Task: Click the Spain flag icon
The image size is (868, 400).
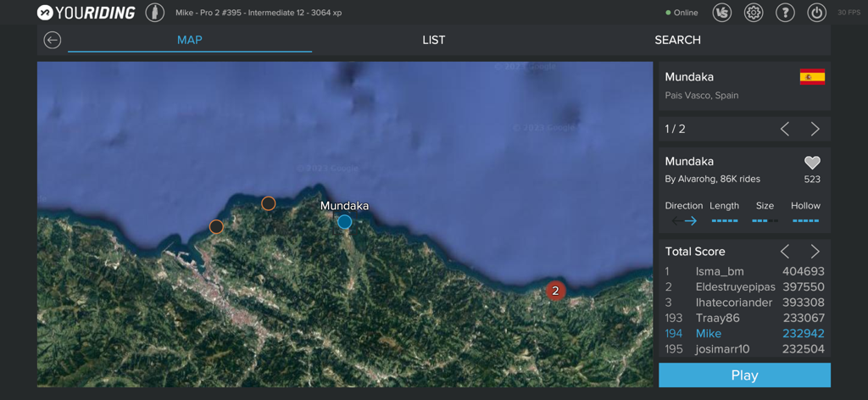Action: point(812,77)
